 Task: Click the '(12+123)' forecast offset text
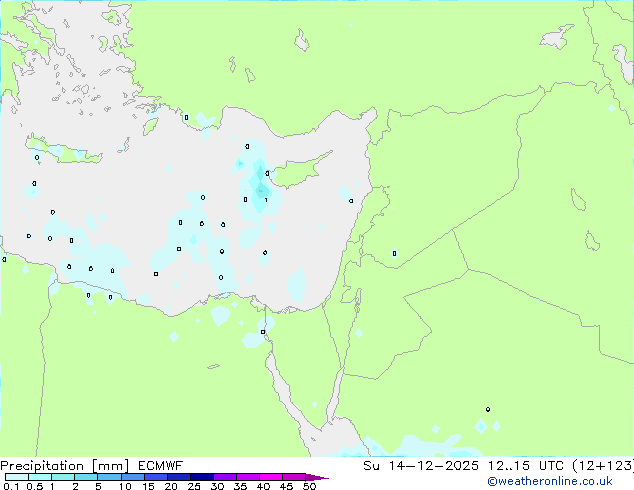point(603,466)
